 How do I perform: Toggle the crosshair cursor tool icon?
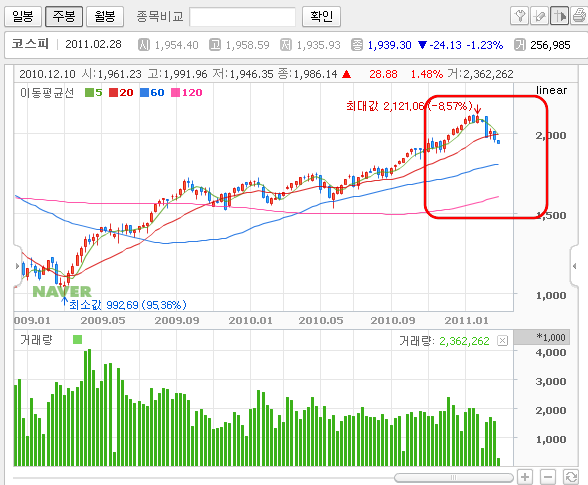click(x=560, y=16)
